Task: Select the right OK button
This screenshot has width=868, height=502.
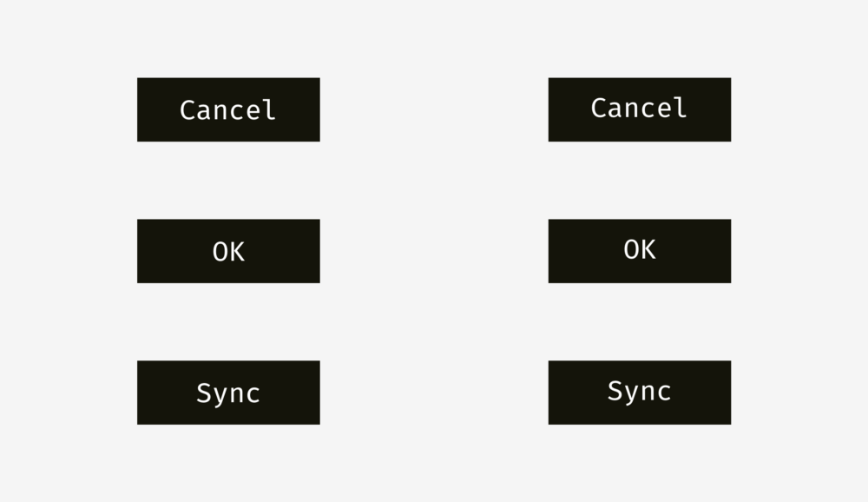Action: (x=640, y=251)
